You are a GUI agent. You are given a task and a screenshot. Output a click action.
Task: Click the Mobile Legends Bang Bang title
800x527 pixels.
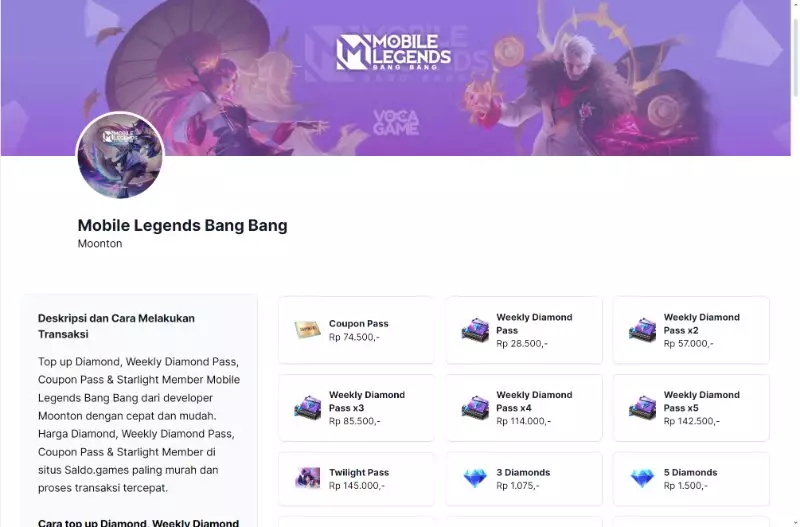click(x=183, y=225)
